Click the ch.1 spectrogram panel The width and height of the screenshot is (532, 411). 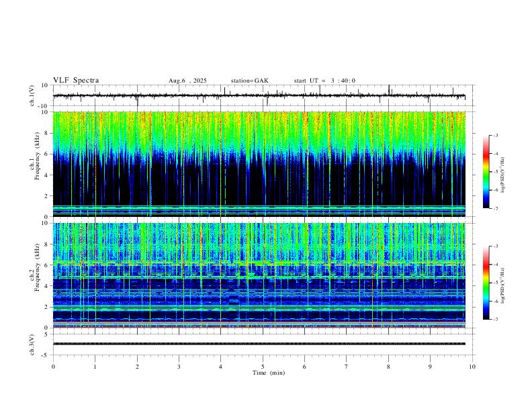(259, 164)
